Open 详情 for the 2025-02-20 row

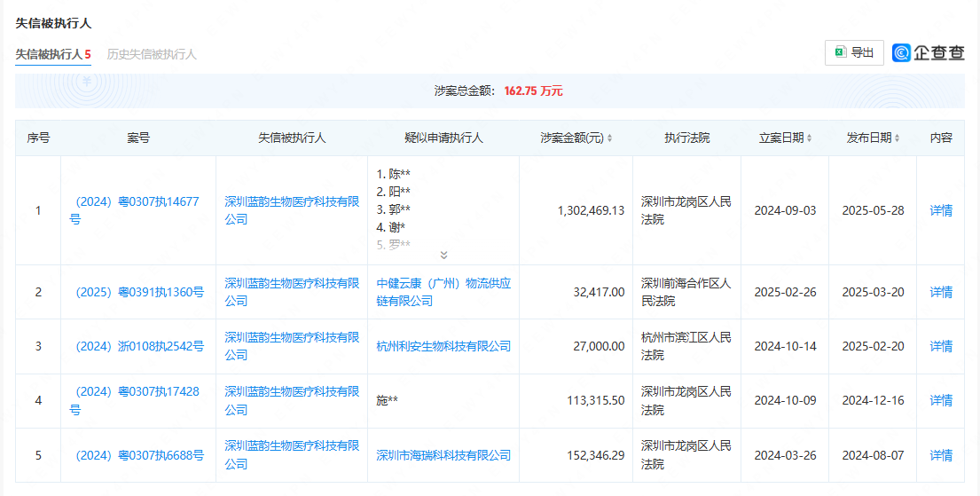click(941, 347)
